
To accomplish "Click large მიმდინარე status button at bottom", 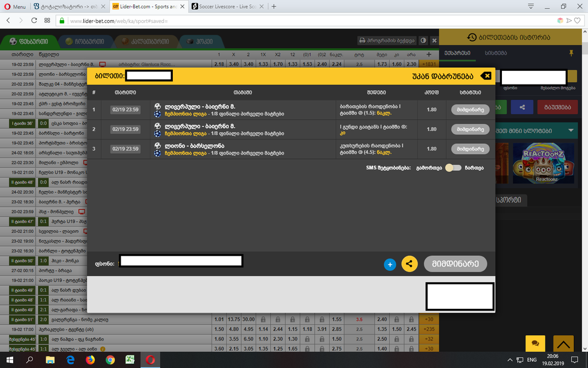I will [455, 263].
